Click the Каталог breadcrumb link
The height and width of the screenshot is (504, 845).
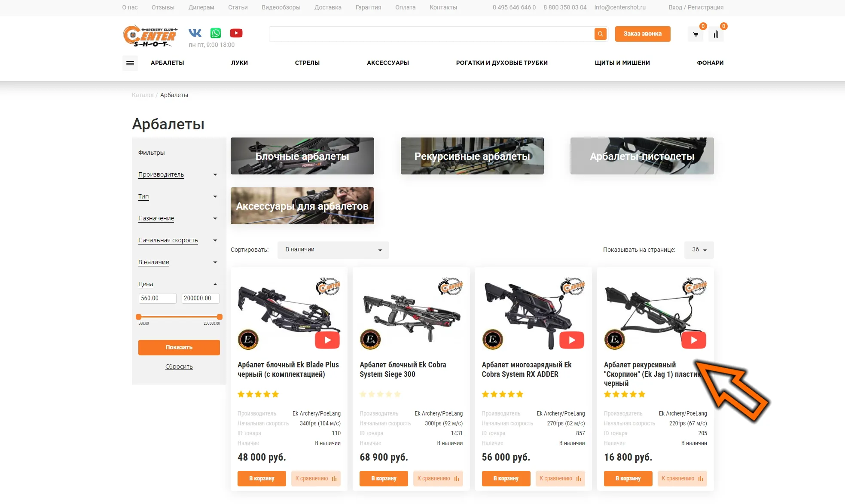pyautogui.click(x=143, y=95)
